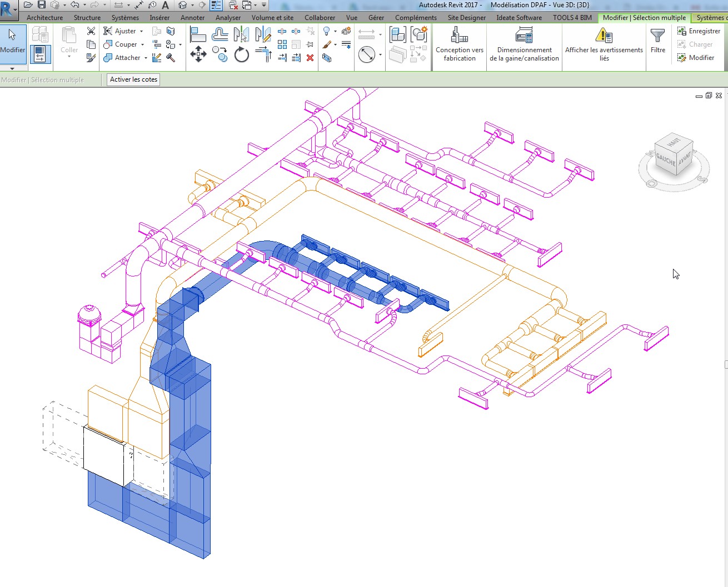Switch to the Annoter ribbon tab

[x=192, y=18]
